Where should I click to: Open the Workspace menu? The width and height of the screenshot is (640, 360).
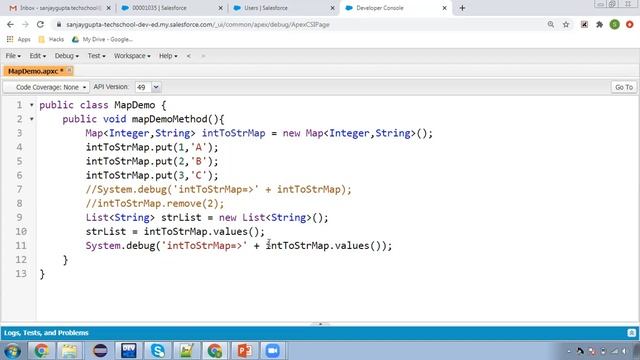coord(132,56)
